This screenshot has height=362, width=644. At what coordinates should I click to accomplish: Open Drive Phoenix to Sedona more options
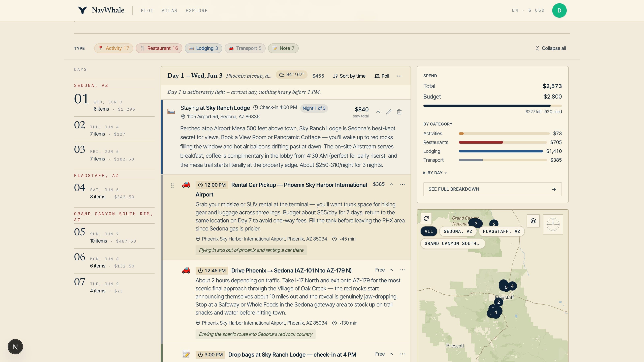pos(402,270)
